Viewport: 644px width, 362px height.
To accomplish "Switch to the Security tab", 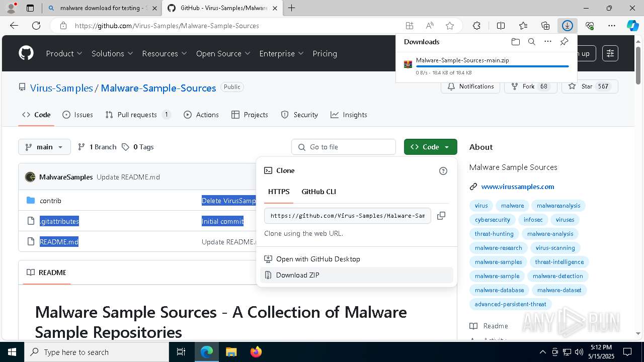I will (x=299, y=115).
